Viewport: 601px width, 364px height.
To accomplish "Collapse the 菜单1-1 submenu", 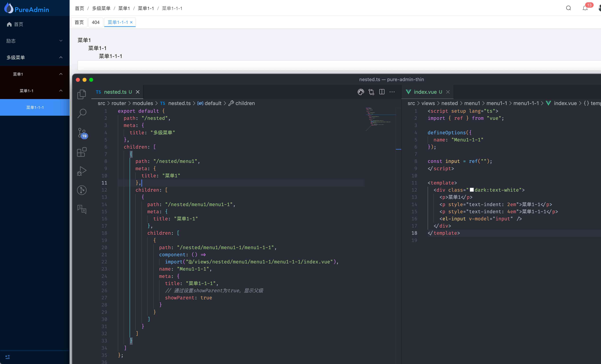I will 35,91.
